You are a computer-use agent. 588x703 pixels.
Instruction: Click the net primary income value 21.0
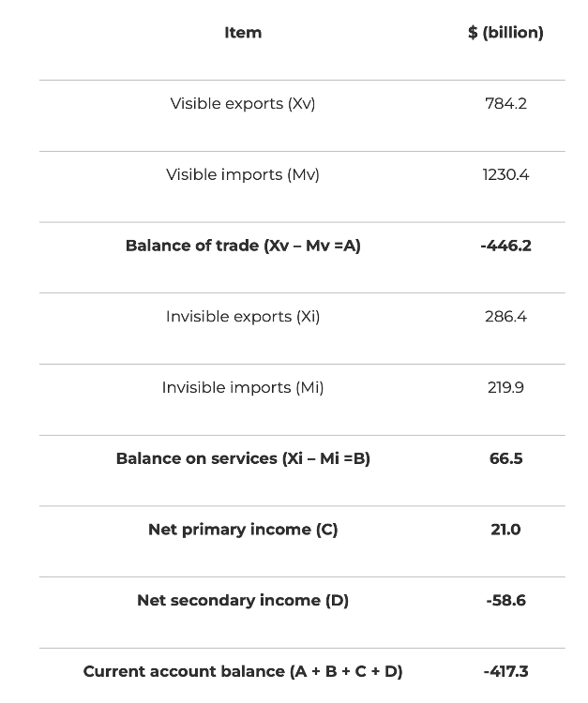click(505, 530)
